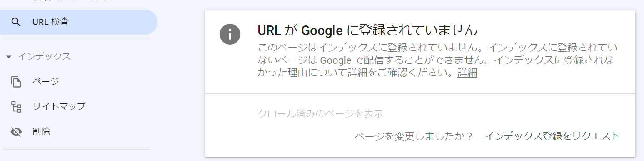Click the ページを変更しましたか？ text
This screenshot has width=644, height=161.
413,136
